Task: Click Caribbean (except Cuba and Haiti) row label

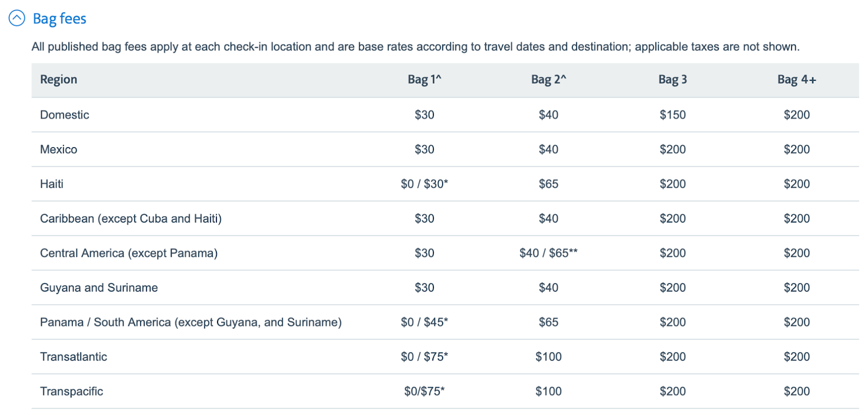Action: pyautogui.click(x=131, y=219)
